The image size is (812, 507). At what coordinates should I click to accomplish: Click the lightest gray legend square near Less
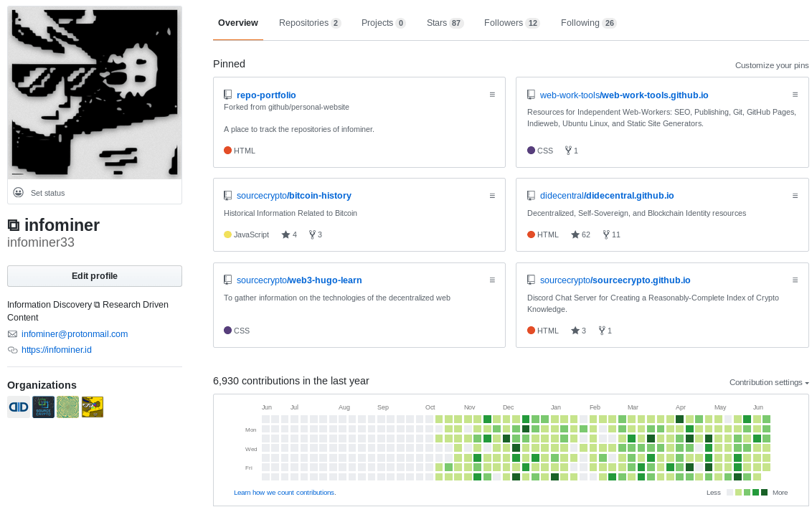coord(730,493)
